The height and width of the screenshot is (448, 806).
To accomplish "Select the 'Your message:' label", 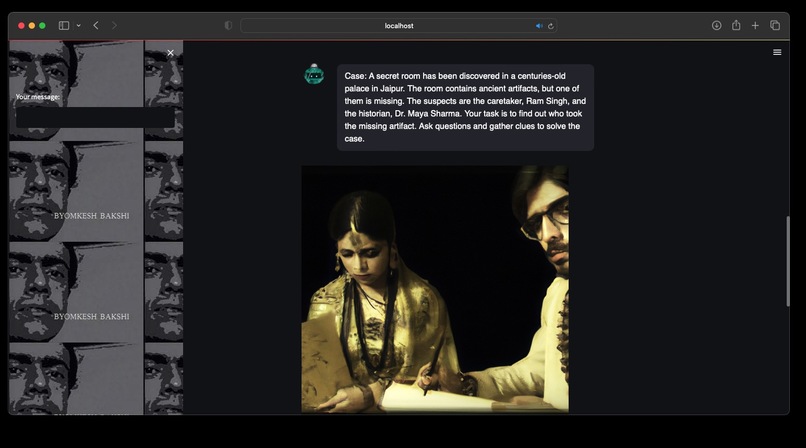I will pyautogui.click(x=38, y=97).
